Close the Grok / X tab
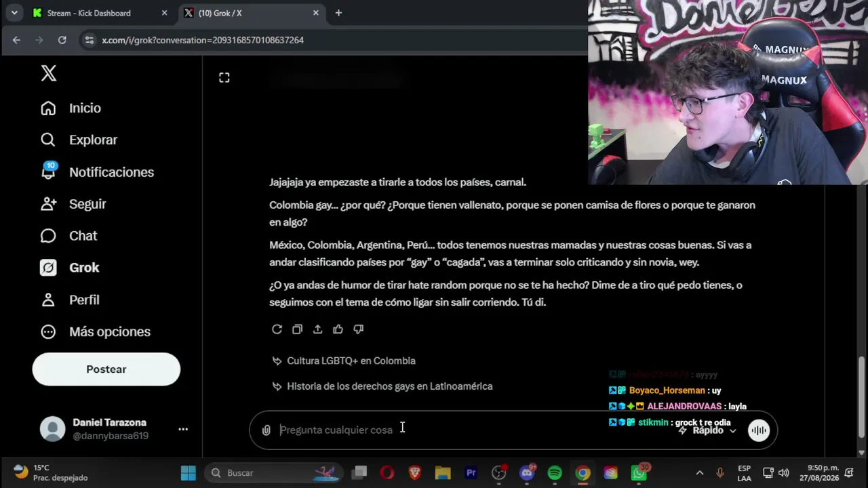 coord(316,13)
